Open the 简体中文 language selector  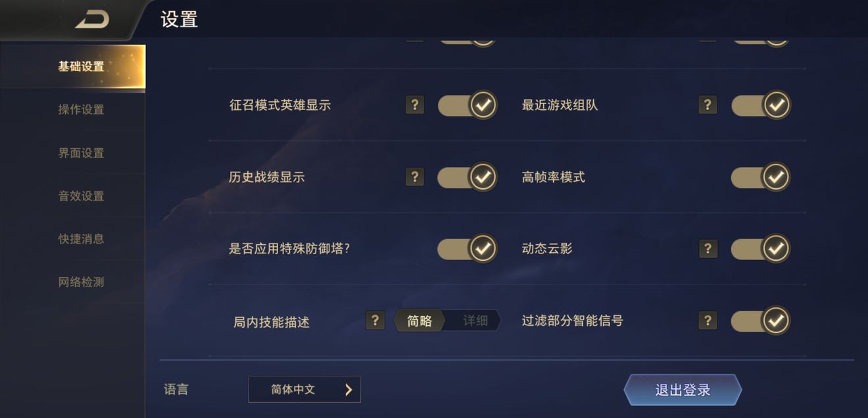pyautogui.click(x=304, y=390)
